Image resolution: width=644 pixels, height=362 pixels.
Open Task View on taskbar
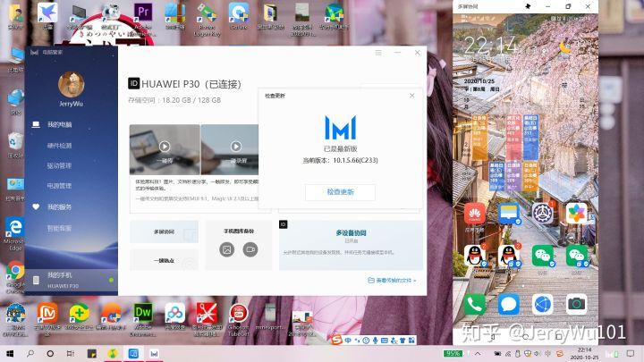(x=71, y=353)
